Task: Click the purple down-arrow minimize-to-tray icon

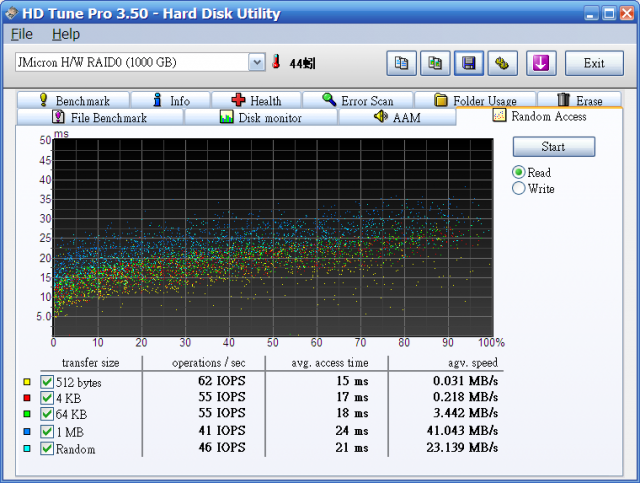Action: pyautogui.click(x=541, y=63)
